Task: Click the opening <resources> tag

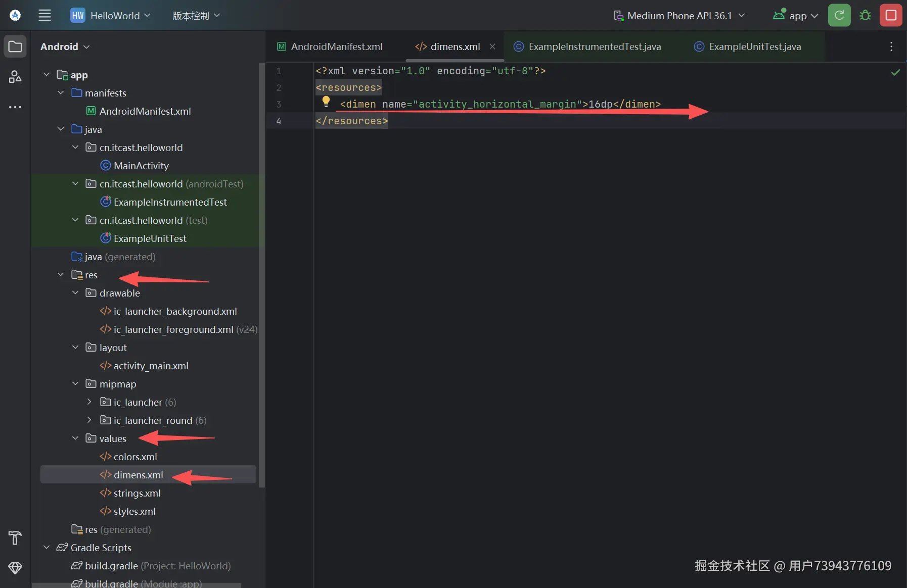Action: (349, 87)
